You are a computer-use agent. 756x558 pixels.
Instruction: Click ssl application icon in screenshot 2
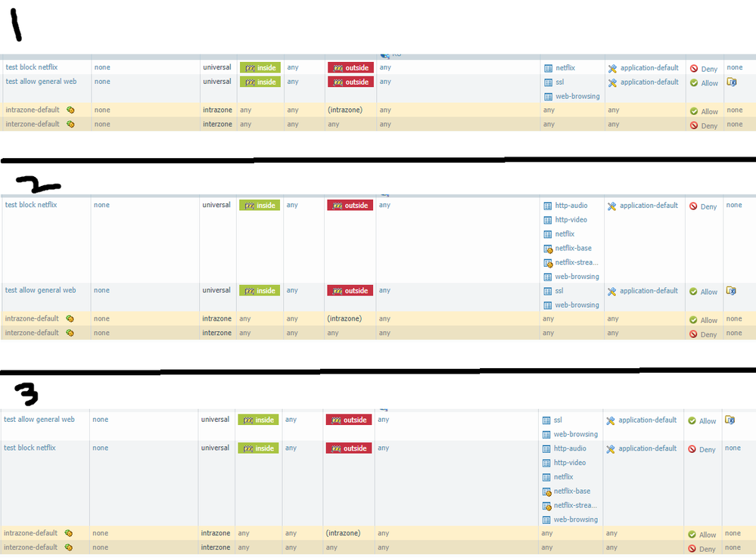coord(548,292)
